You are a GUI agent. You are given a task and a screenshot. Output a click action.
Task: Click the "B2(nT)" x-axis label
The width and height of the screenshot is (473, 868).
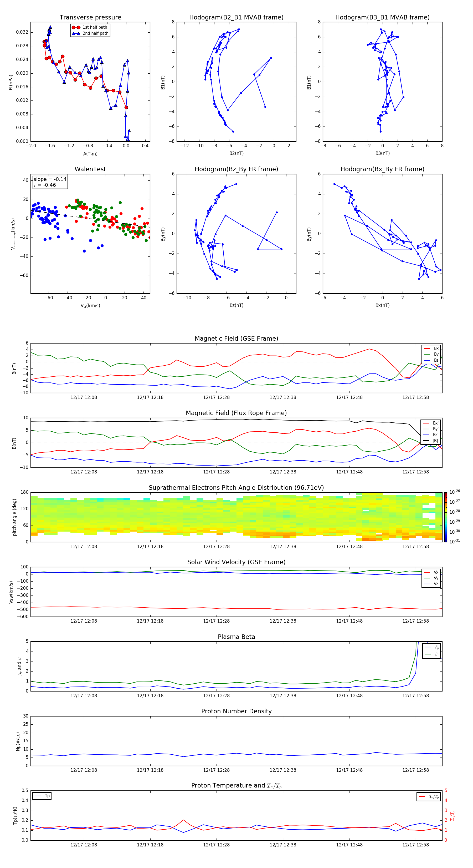coord(236,153)
